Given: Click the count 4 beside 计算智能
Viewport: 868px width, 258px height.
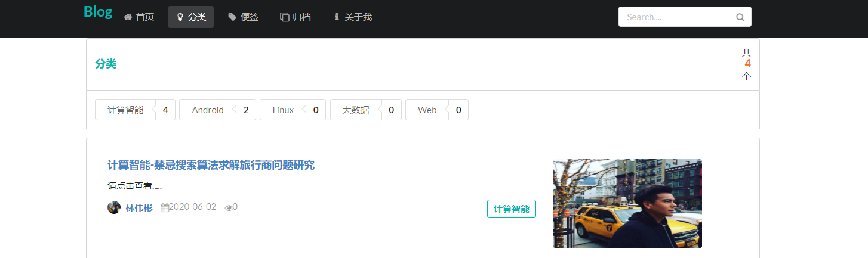Looking at the screenshot, I should tap(165, 110).
